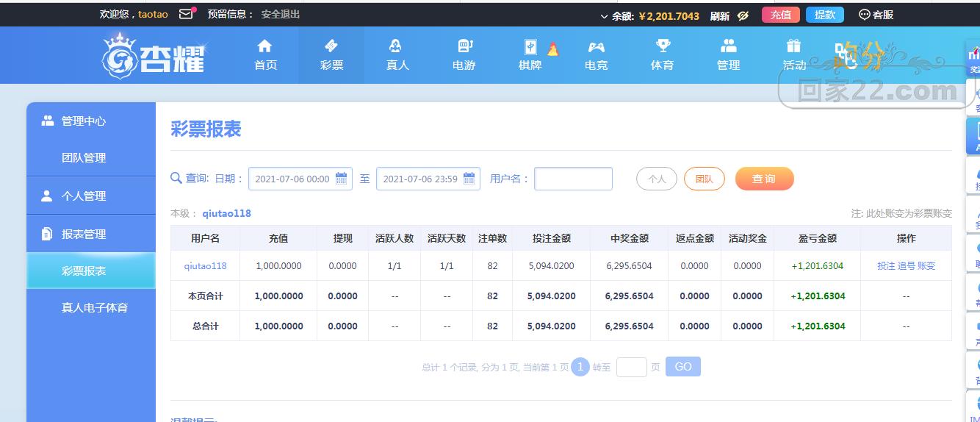Click +1,201.6304 in the 总合计 row
The height and width of the screenshot is (422, 980).
[818, 326]
